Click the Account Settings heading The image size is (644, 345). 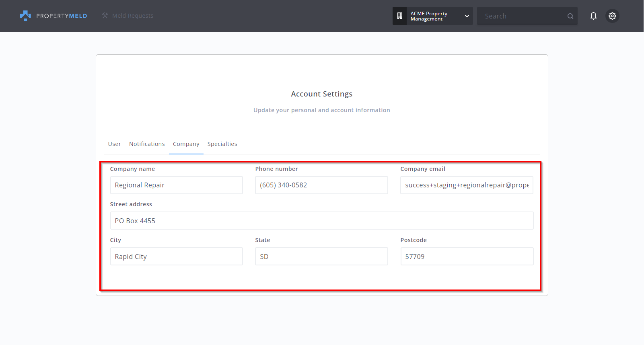tap(322, 94)
